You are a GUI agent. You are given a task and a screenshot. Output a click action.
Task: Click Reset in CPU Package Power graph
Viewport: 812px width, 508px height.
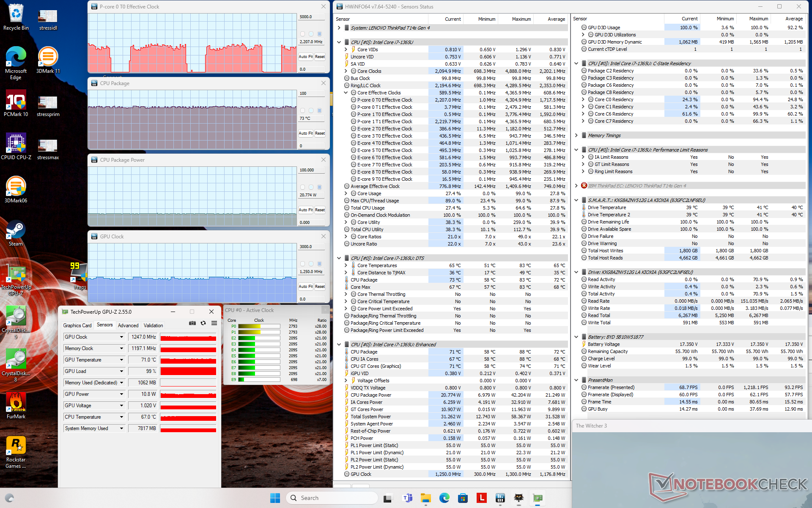pos(320,210)
